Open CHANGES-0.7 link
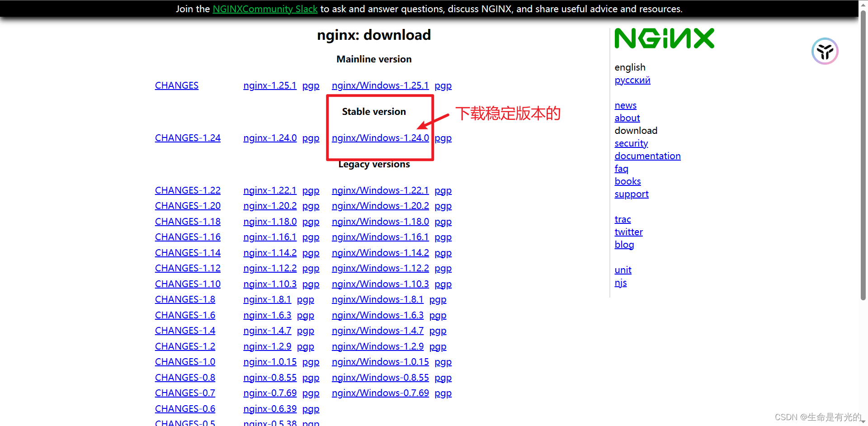This screenshot has height=426, width=868. pos(185,393)
